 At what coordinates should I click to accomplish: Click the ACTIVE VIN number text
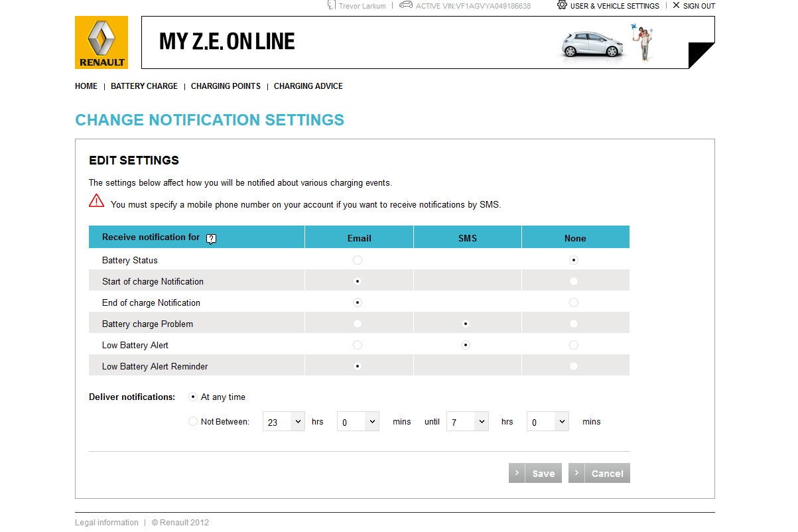[473, 6]
